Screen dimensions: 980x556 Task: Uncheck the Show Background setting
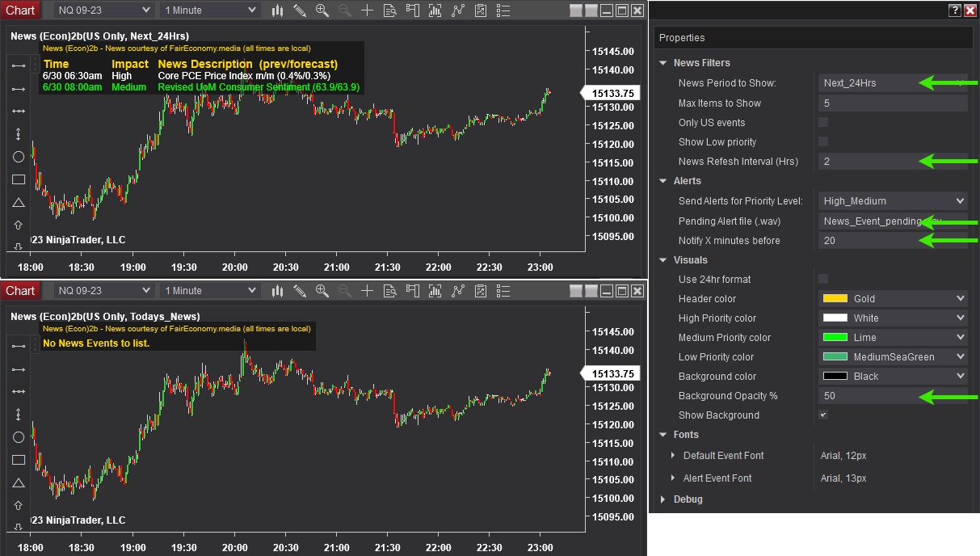822,415
